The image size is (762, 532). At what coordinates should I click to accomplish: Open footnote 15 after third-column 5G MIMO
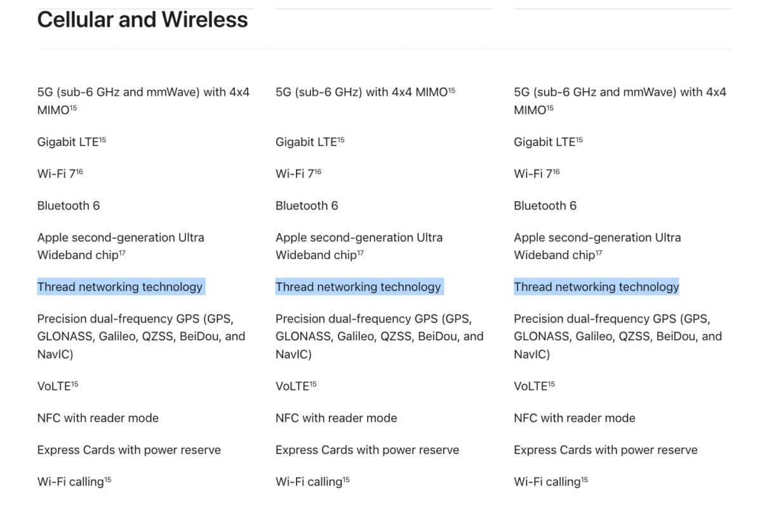pos(550,108)
